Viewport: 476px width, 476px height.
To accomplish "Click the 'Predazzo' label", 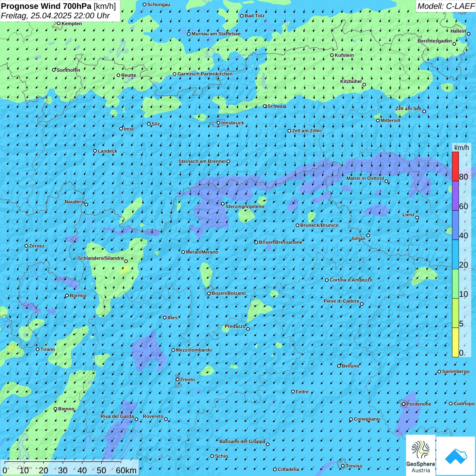I will click(235, 326).
